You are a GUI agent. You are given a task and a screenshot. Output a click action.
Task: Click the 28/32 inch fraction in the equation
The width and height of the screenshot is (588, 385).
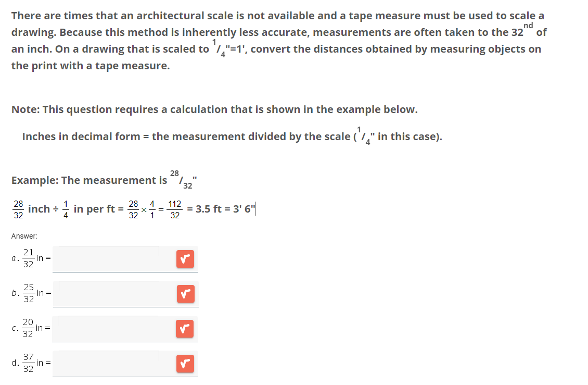coord(18,209)
